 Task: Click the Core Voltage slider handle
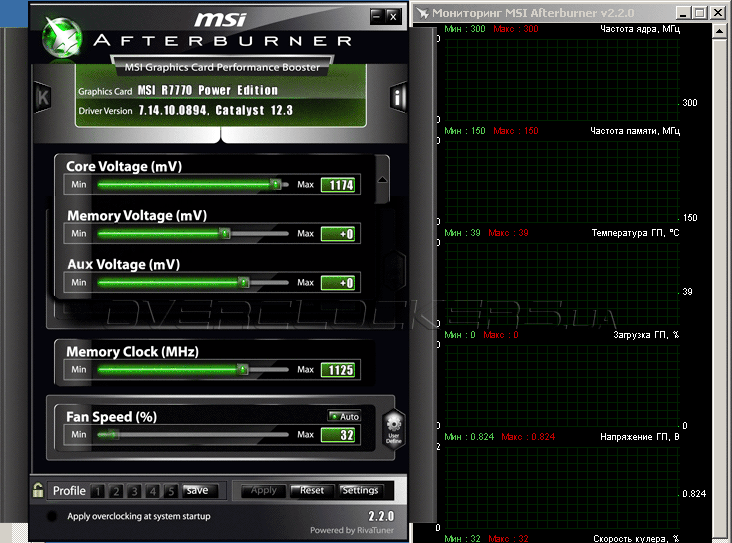tap(275, 185)
